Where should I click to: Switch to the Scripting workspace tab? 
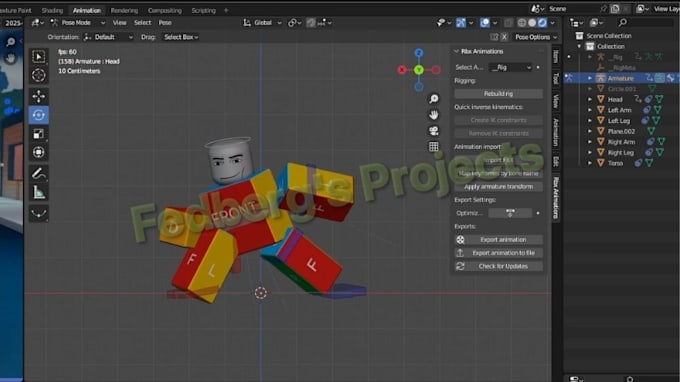click(203, 10)
